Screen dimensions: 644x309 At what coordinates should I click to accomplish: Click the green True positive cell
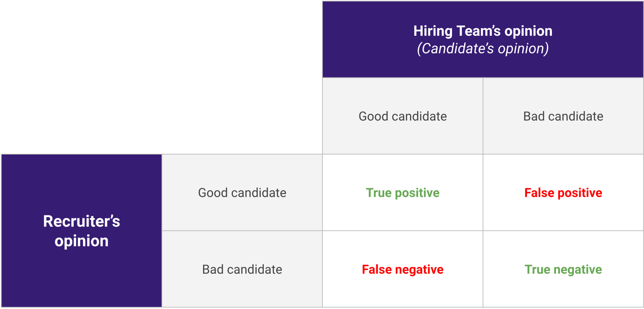pos(402,193)
